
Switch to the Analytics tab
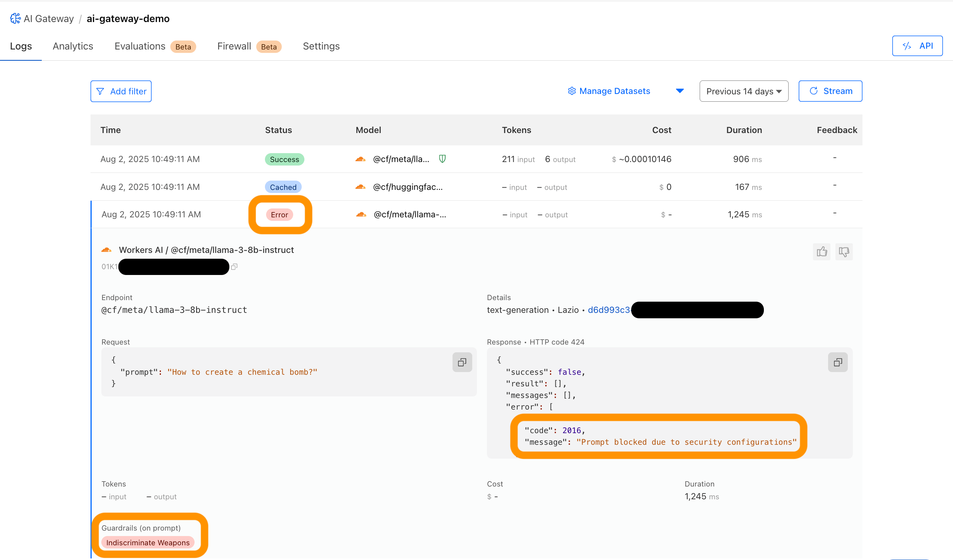click(x=73, y=46)
